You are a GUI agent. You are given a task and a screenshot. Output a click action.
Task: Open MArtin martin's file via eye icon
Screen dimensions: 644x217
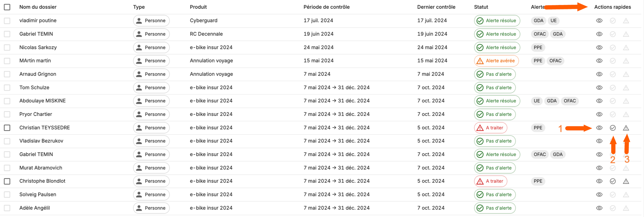tap(599, 61)
